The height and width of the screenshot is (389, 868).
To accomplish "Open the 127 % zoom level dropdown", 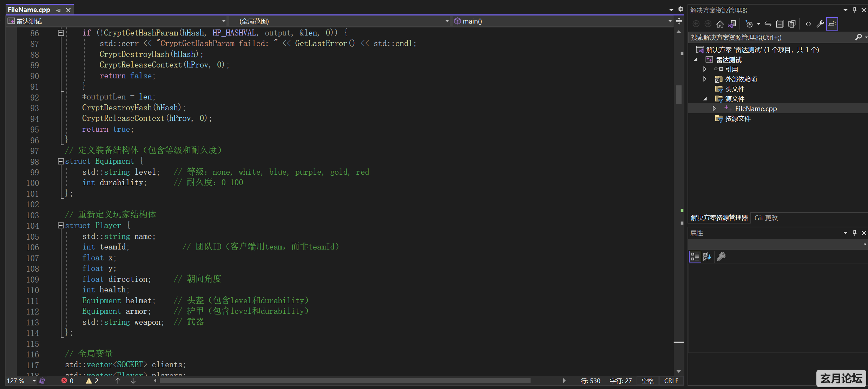I will click(34, 381).
